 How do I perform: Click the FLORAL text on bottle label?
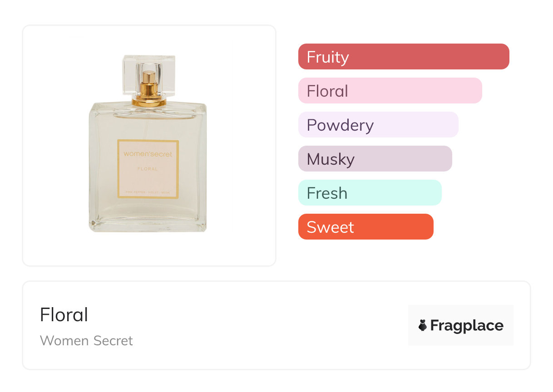148,169
